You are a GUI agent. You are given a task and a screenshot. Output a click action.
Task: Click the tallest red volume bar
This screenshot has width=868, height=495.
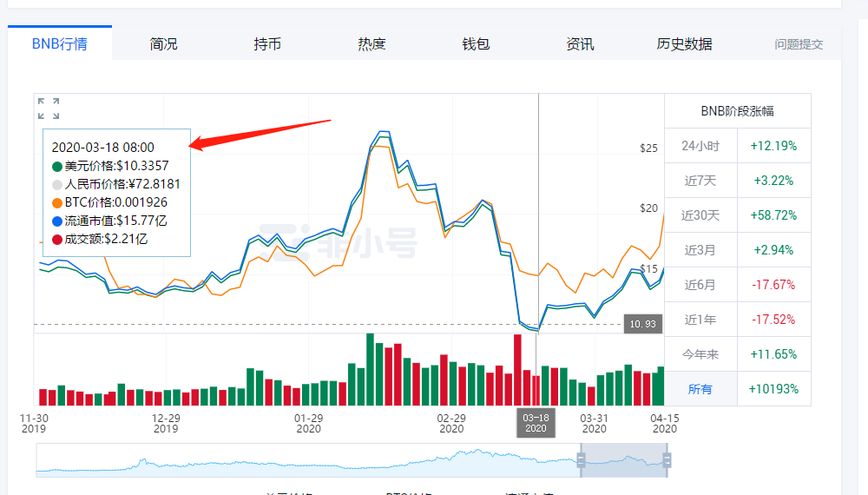[x=517, y=370]
